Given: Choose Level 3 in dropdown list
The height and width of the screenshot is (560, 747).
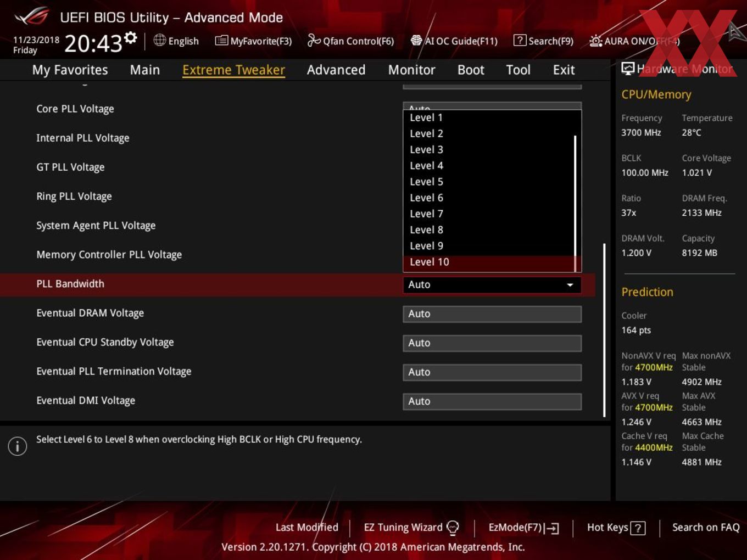Looking at the screenshot, I should click(x=488, y=149).
